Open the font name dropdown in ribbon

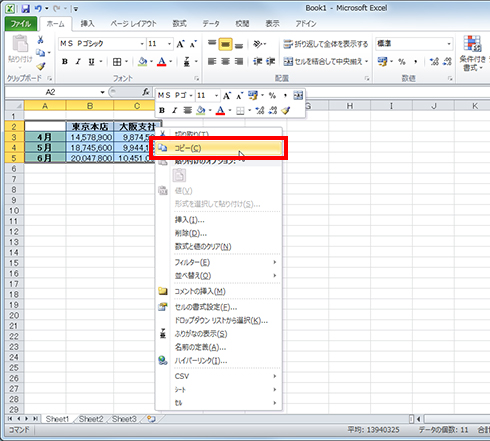(x=142, y=44)
